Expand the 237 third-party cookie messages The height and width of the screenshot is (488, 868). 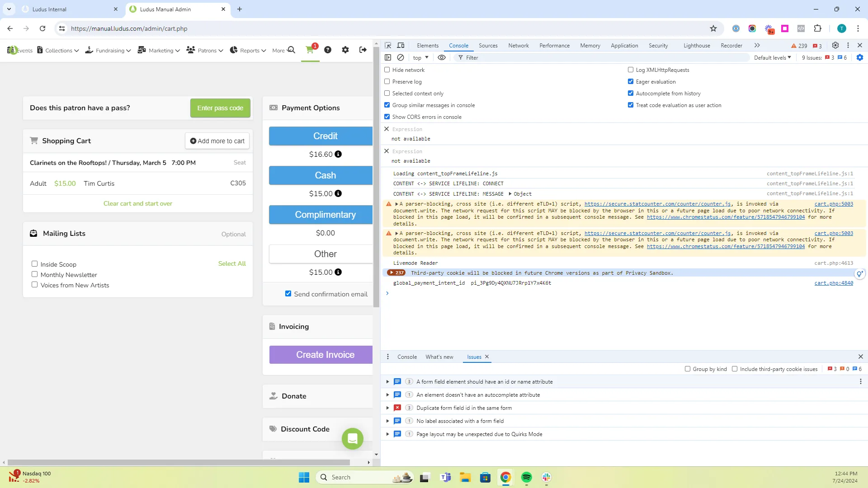click(396, 272)
